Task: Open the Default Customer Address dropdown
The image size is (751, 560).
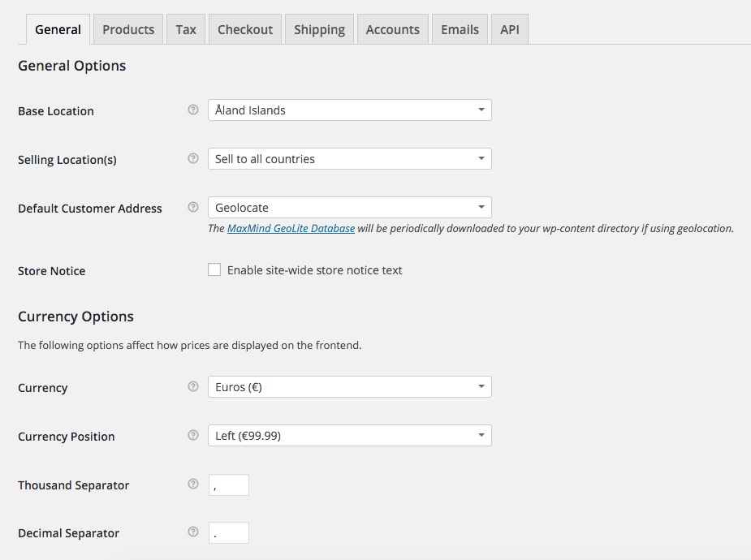Action: [349, 208]
